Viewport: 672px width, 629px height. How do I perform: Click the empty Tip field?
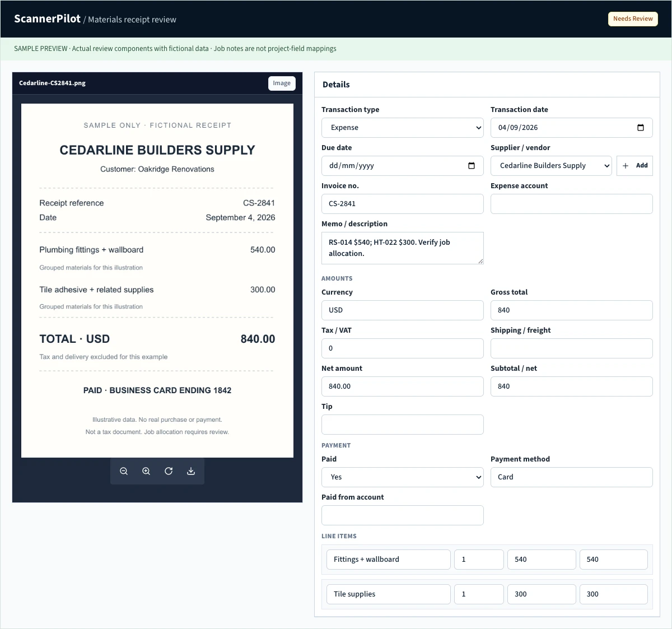coord(403,425)
